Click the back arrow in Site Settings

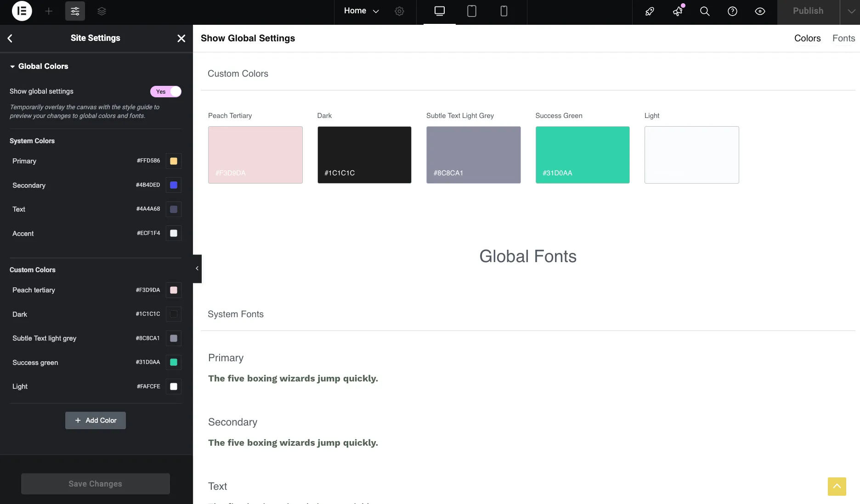click(10, 38)
